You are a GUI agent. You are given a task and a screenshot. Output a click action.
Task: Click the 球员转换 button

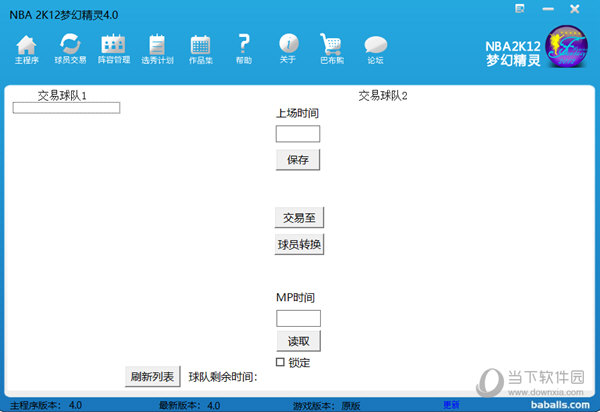(299, 244)
